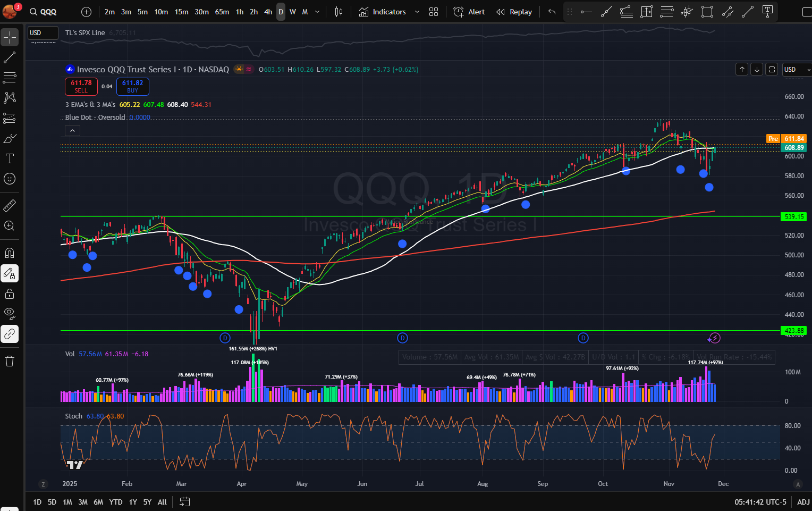The height and width of the screenshot is (511, 812).
Task: Click the 611.78 SELL button
Action: point(81,86)
